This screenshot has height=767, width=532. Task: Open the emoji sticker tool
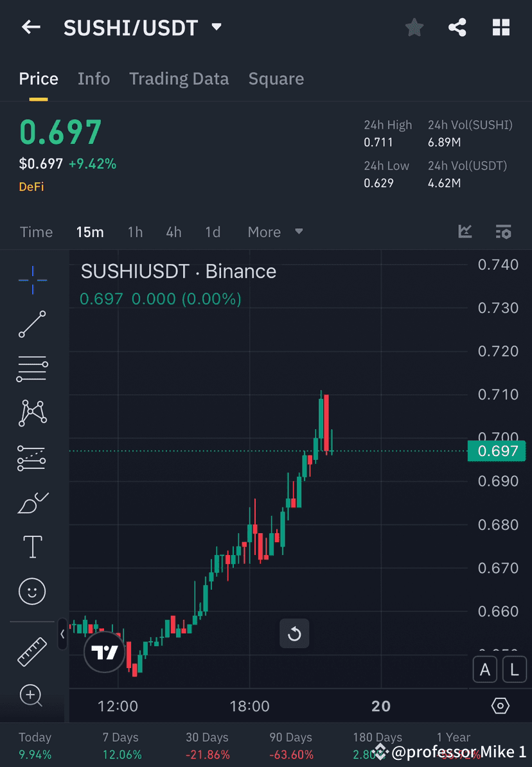(32, 591)
